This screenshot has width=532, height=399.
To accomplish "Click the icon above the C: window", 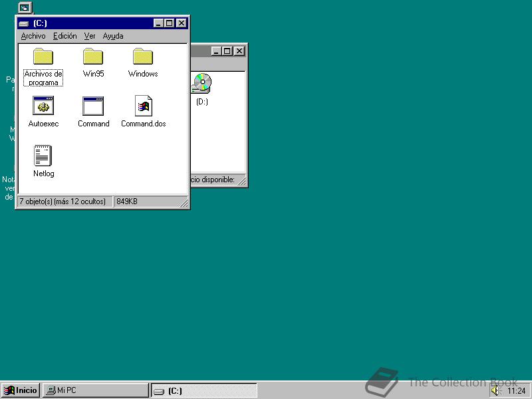I will tap(25, 7).
